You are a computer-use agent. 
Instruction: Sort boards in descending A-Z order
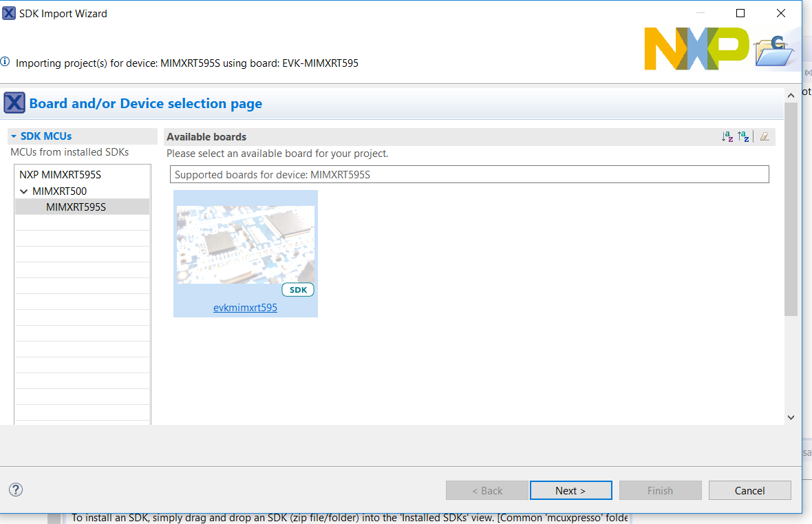click(x=743, y=137)
